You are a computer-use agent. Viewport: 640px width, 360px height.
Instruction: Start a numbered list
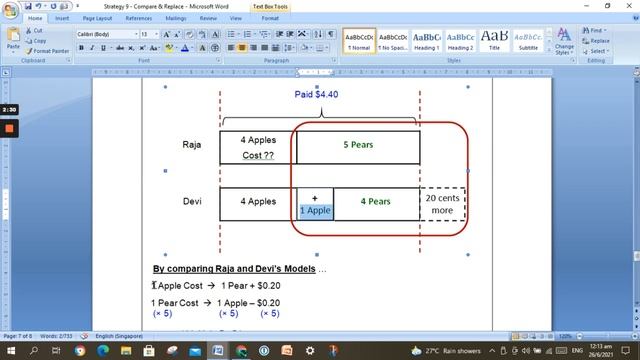(x=247, y=34)
